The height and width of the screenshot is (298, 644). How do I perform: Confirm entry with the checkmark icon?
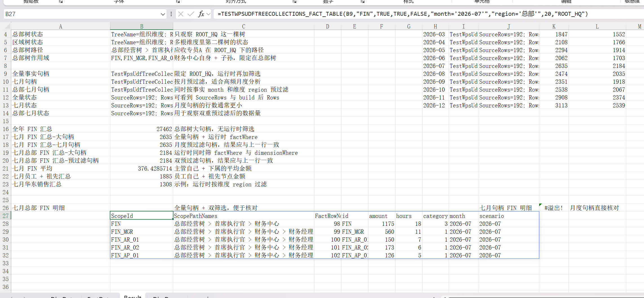(x=191, y=14)
